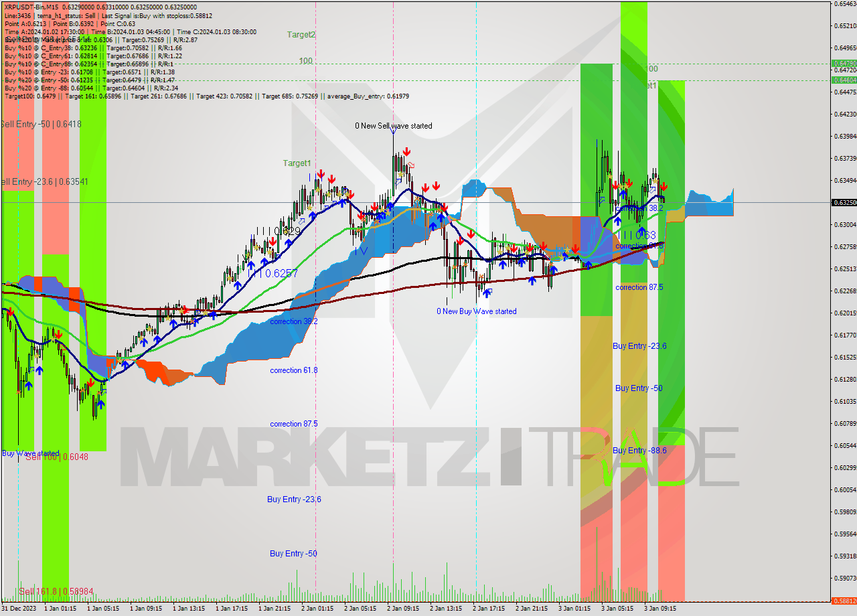Click the '2 Jan 17:15' time axis label

click(489, 609)
